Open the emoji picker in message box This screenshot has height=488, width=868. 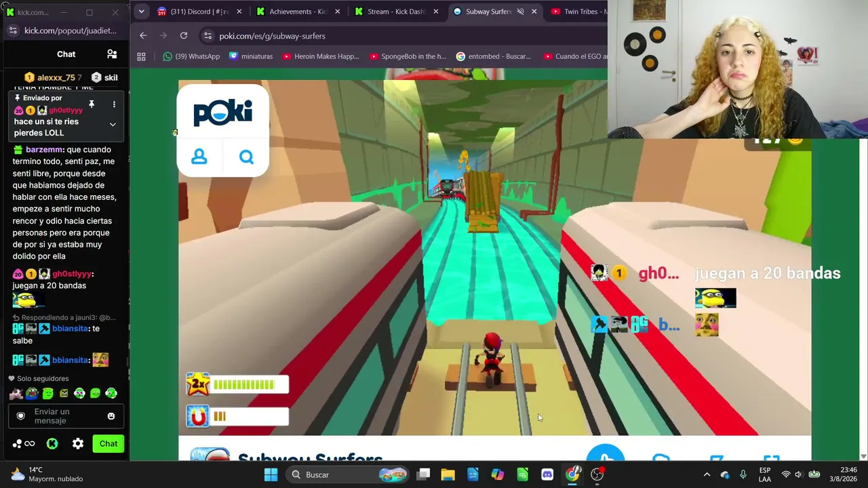111,416
